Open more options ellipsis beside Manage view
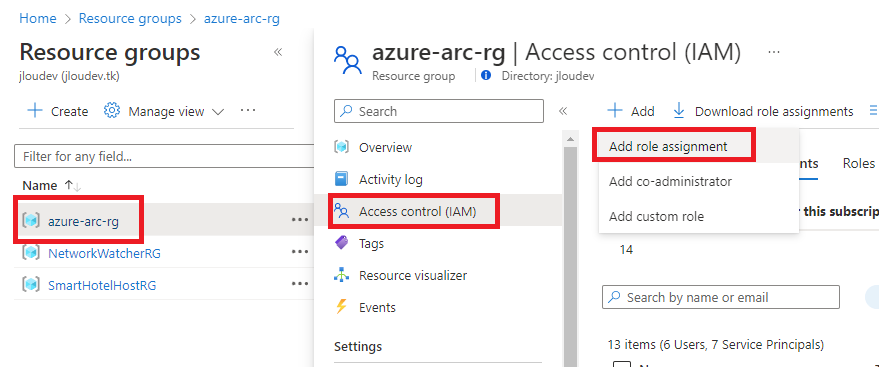879x367 pixels. click(x=248, y=110)
